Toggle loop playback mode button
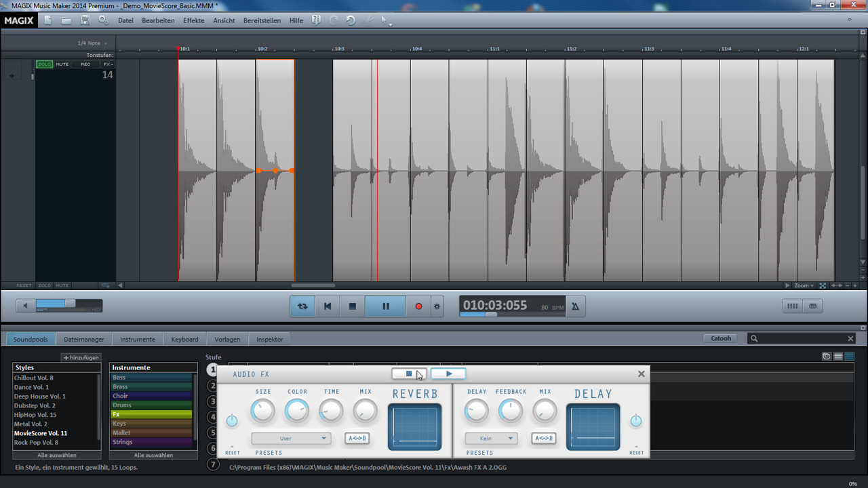The height and width of the screenshot is (488, 868). point(302,306)
